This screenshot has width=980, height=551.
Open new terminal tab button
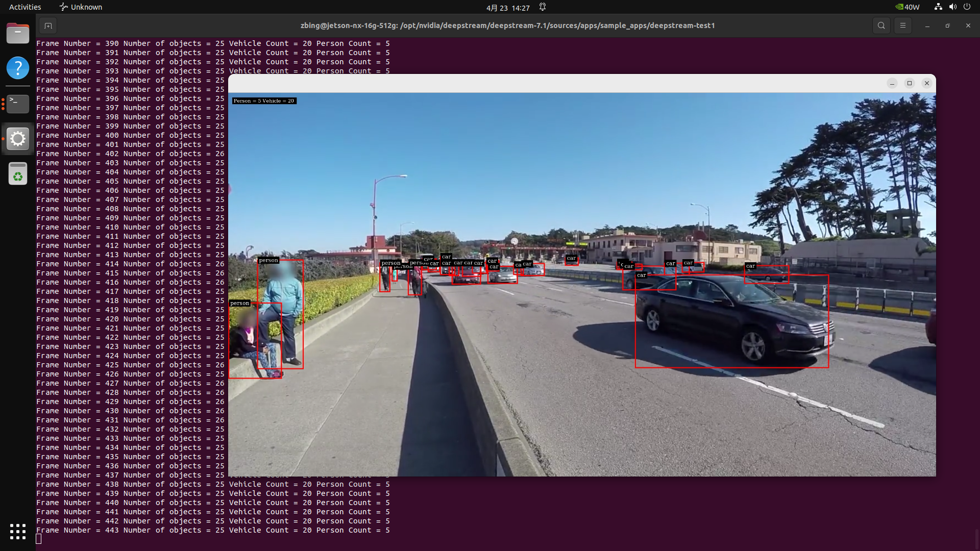(x=48, y=26)
